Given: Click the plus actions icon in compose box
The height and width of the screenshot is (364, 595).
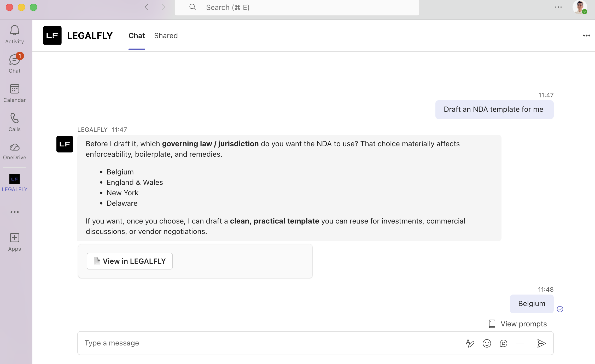Looking at the screenshot, I should coord(520,343).
